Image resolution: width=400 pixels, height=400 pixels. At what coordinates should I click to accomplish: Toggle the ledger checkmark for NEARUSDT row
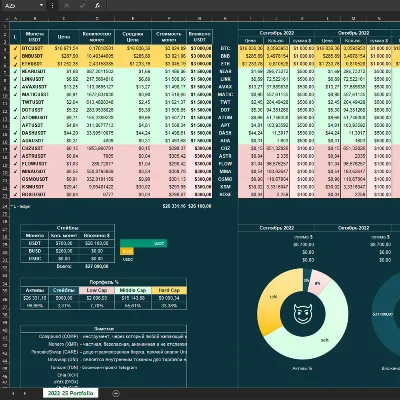(15, 72)
